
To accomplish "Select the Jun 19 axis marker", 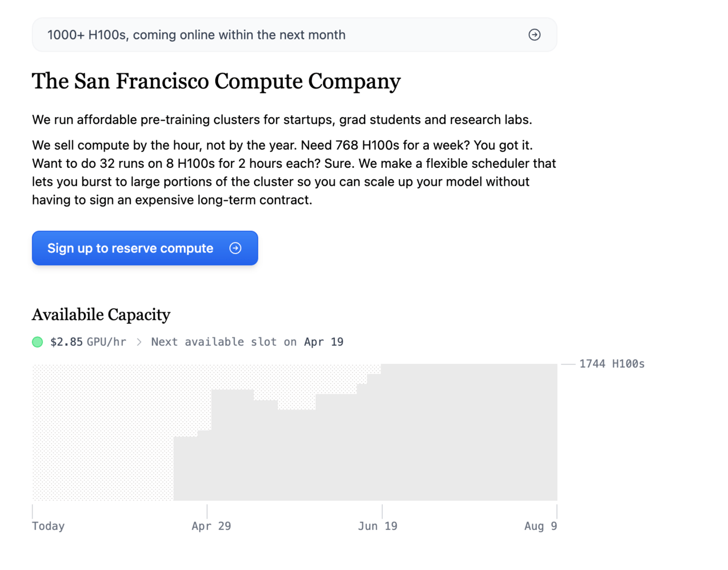I will pos(378,526).
